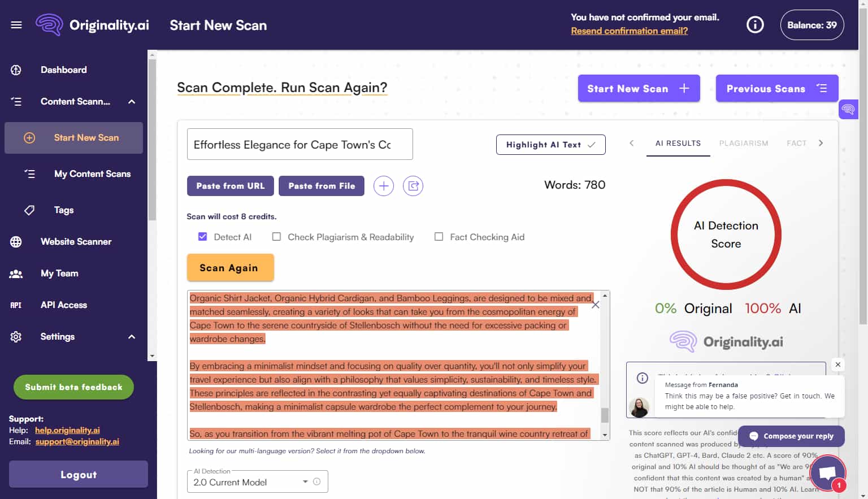This screenshot has height=499, width=868.
Task: Open the info icon in top bar
Action: [x=755, y=24]
